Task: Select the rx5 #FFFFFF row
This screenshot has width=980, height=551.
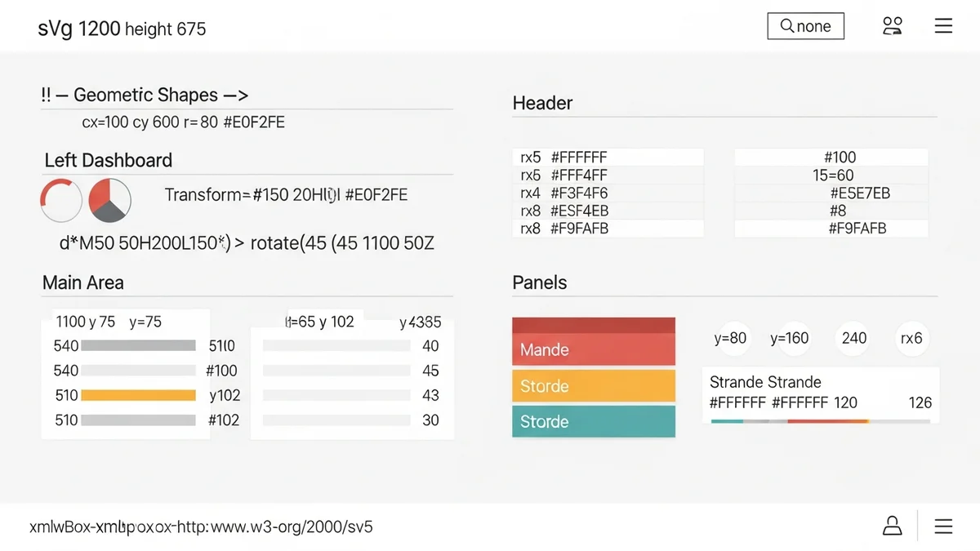Action: pos(608,157)
